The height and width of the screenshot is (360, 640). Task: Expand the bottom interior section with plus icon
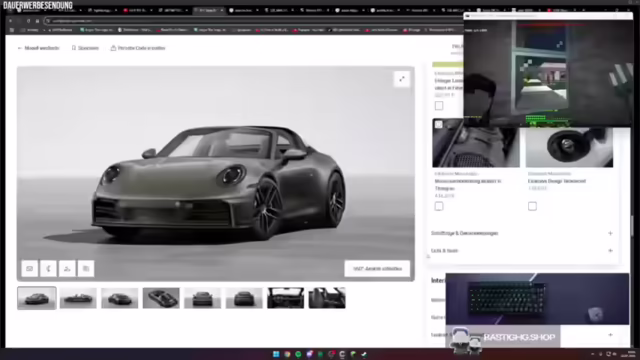click(x=610, y=335)
